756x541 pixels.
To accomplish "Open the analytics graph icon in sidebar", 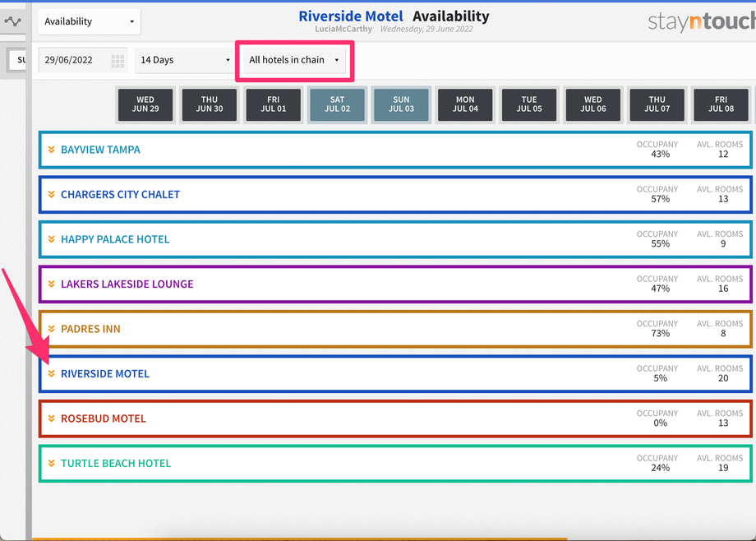I will pyautogui.click(x=12, y=21).
